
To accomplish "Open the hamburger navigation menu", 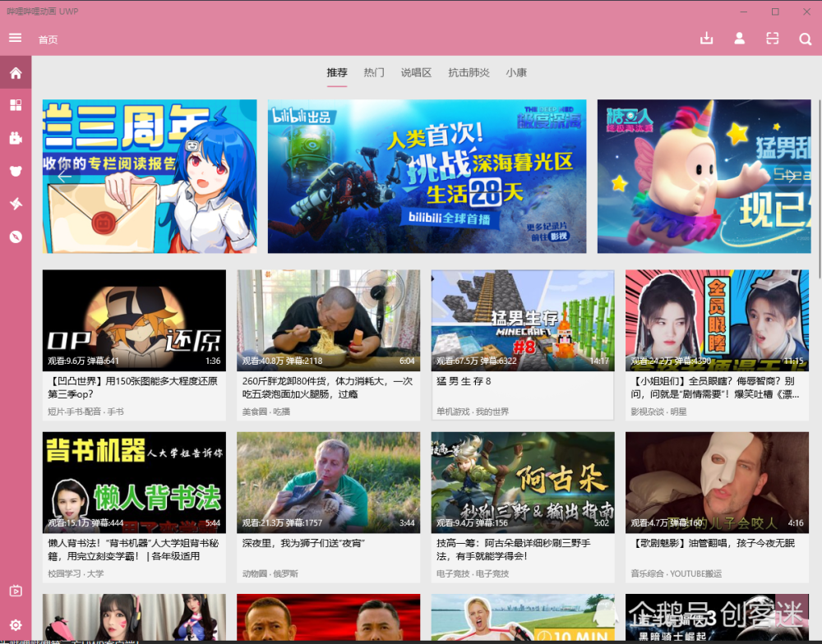I will 15,38.
